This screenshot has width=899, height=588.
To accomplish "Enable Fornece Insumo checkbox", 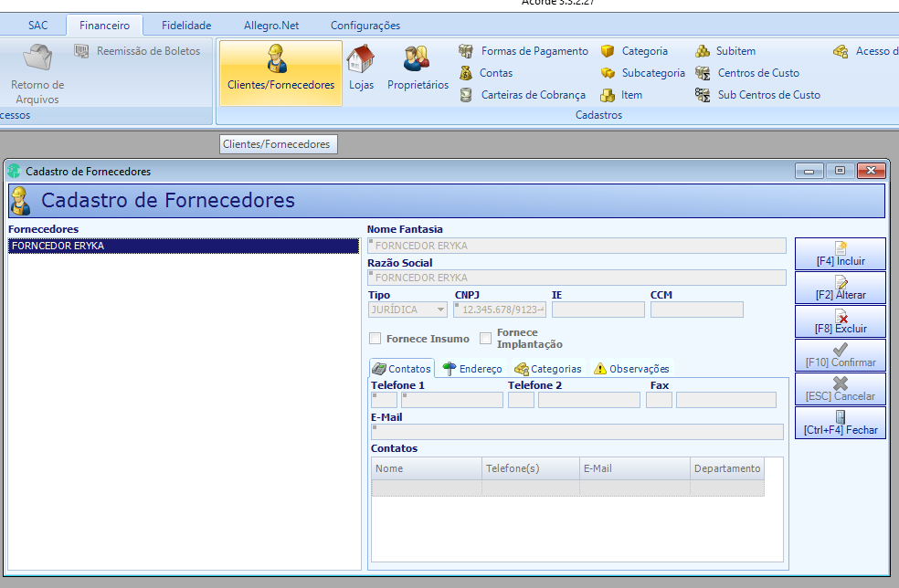I will click(x=375, y=339).
